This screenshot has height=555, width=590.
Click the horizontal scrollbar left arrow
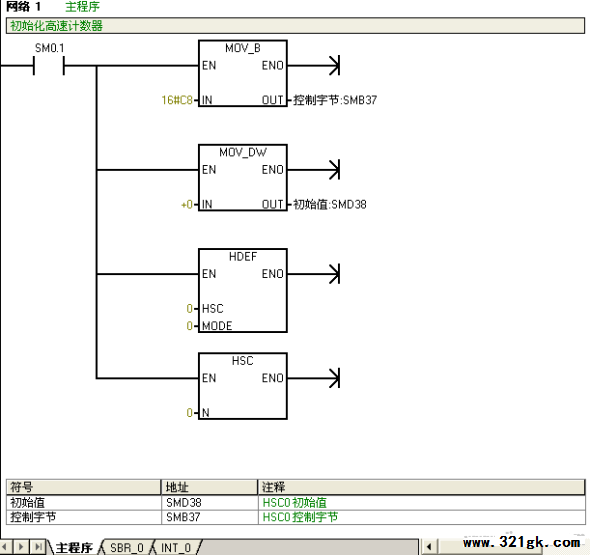point(429,546)
